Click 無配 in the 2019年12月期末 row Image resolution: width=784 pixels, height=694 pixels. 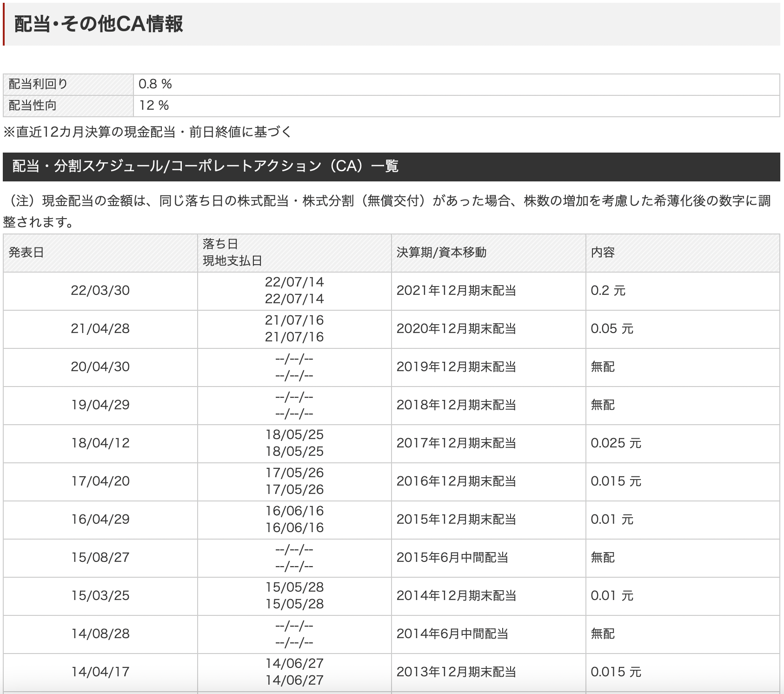click(603, 367)
